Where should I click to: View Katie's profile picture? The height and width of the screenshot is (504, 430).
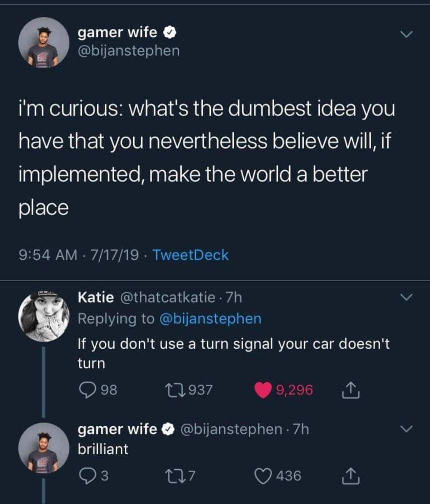click(x=44, y=316)
